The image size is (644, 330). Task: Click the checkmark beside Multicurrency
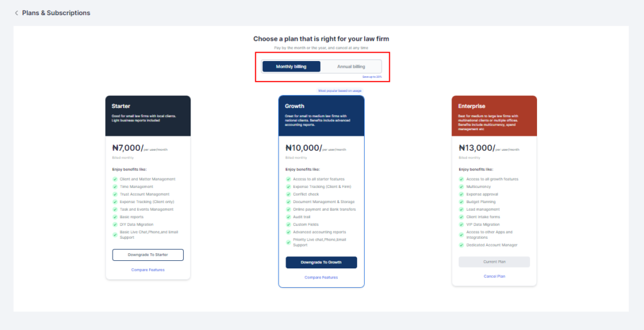(x=461, y=187)
